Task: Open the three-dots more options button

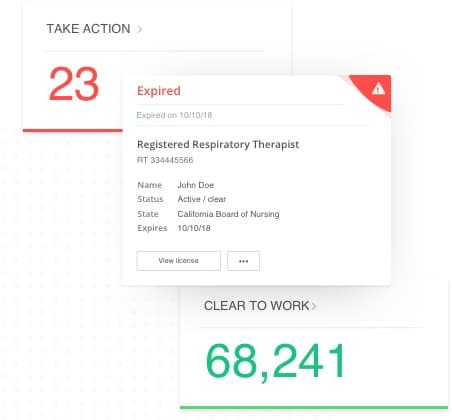Action: click(243, 261)
